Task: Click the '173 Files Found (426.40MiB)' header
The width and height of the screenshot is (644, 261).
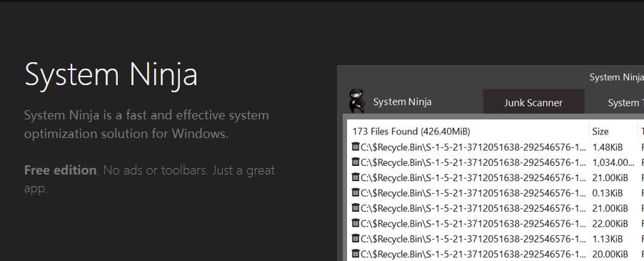Action: pyautogui.click(x=411, y=132)
